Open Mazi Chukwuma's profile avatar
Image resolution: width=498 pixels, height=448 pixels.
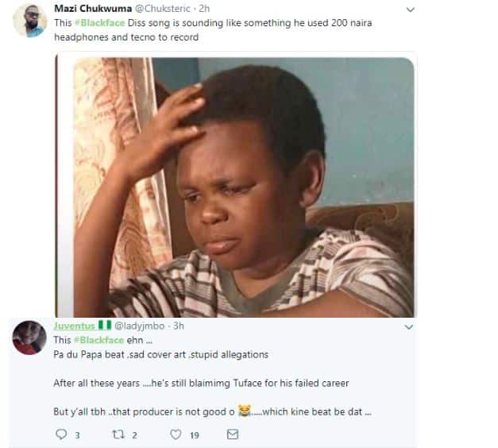click(x=30, y=20)
